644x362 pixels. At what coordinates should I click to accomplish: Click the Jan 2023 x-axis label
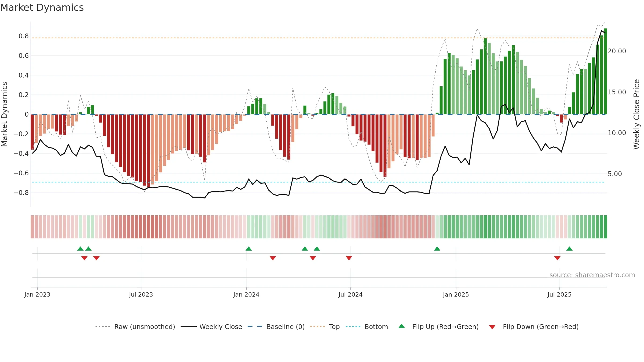[37, 294]
